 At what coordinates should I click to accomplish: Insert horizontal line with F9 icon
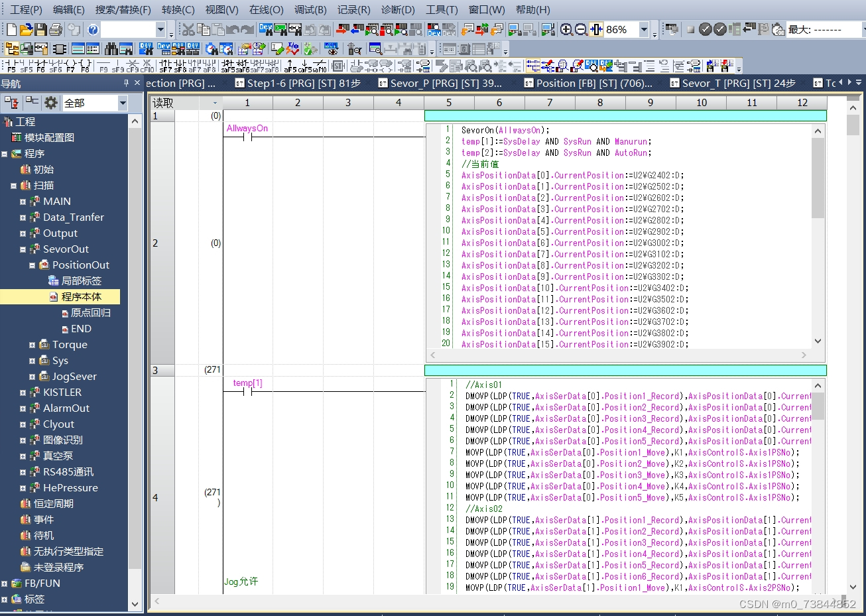click(103, 66)
